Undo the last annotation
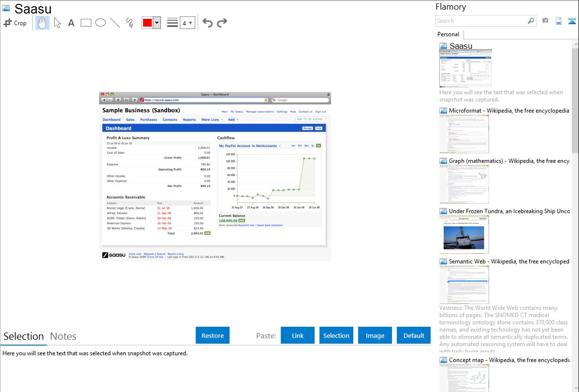Image resolution: width=579 pixels, height=392 pixels. 207,23
